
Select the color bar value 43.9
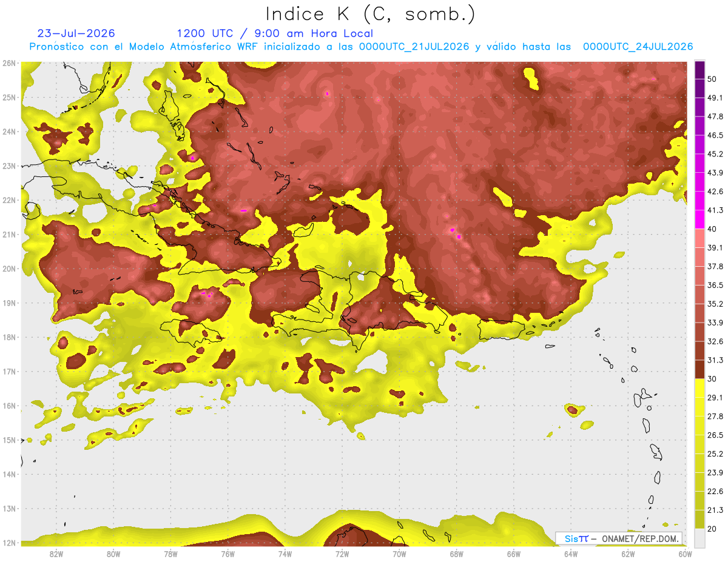click(x=715, y=173)
